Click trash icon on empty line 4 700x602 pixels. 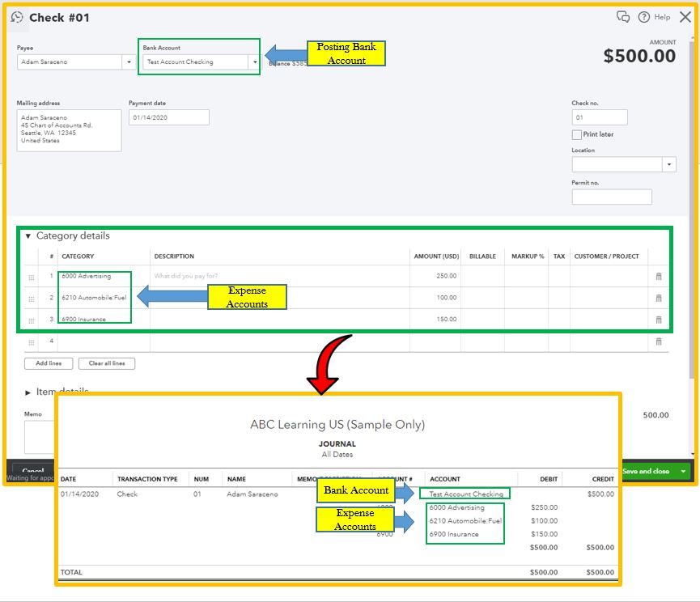click(x=659, y=341)
